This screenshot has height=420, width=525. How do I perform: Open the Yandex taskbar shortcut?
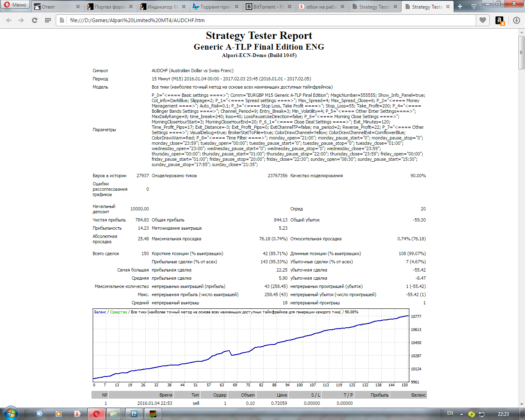(77, 414)
